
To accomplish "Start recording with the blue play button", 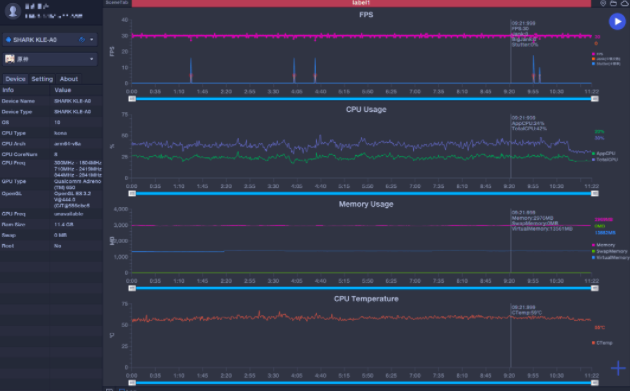I will coord(617,21).
